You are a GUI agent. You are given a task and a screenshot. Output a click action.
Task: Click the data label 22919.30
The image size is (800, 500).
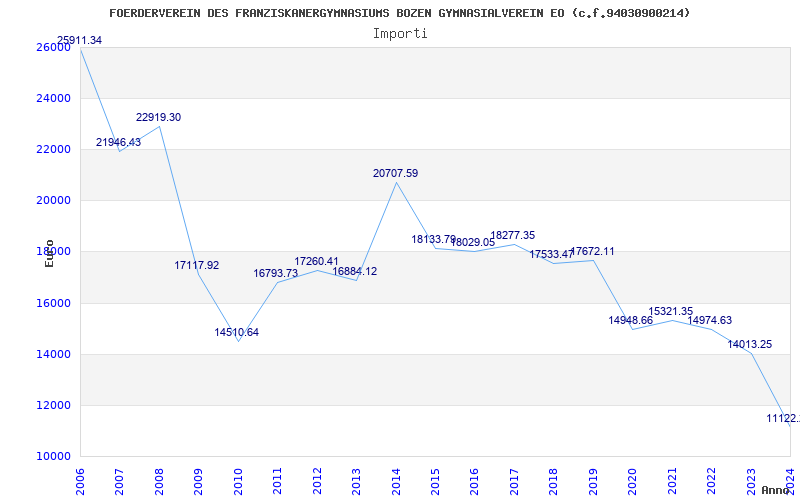[158, 117]
